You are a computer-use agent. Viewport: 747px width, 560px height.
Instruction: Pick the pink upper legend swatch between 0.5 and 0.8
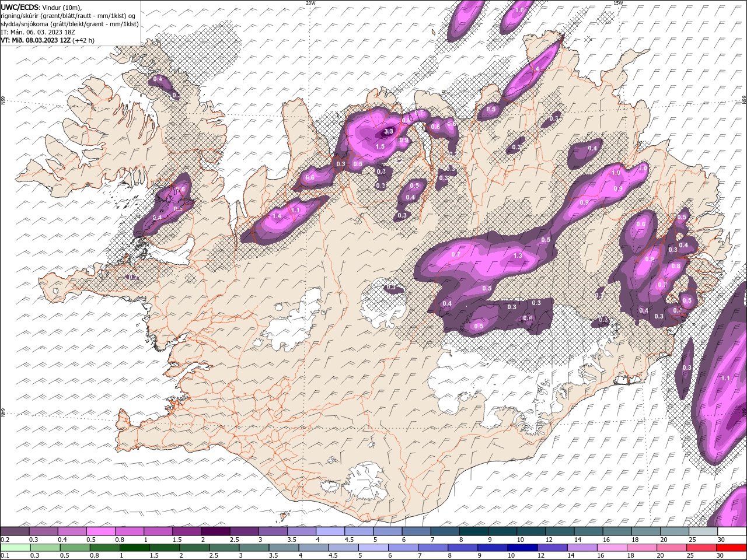pyautogui.click(x=101, y=531)
